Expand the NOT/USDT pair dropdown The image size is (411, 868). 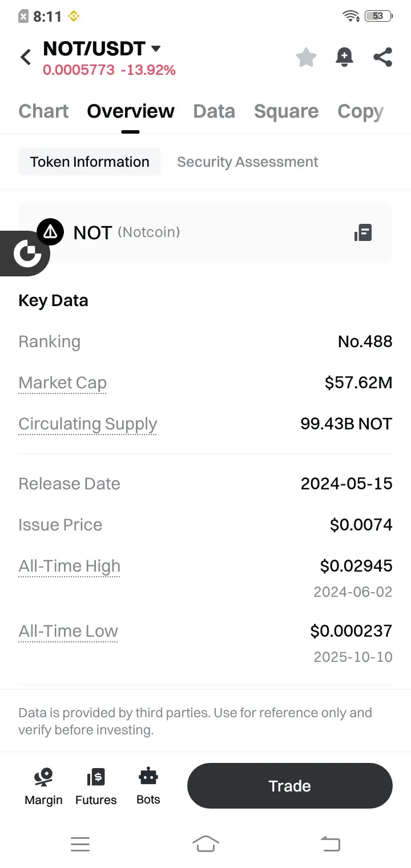(x=155, y=49)
